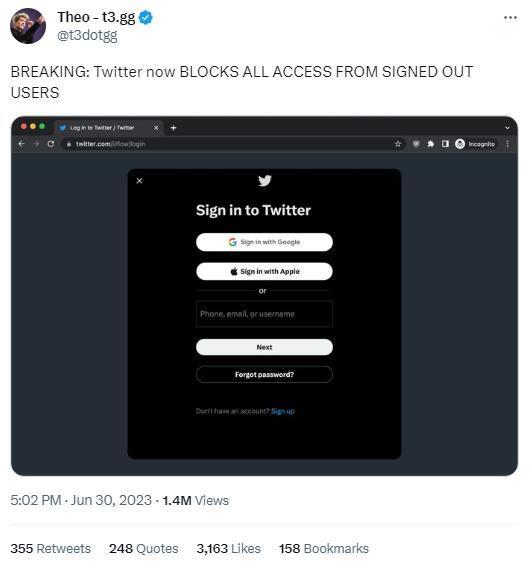Bookmark page with star icon
The height and width of the screenshot is (570, 532).
398,144
